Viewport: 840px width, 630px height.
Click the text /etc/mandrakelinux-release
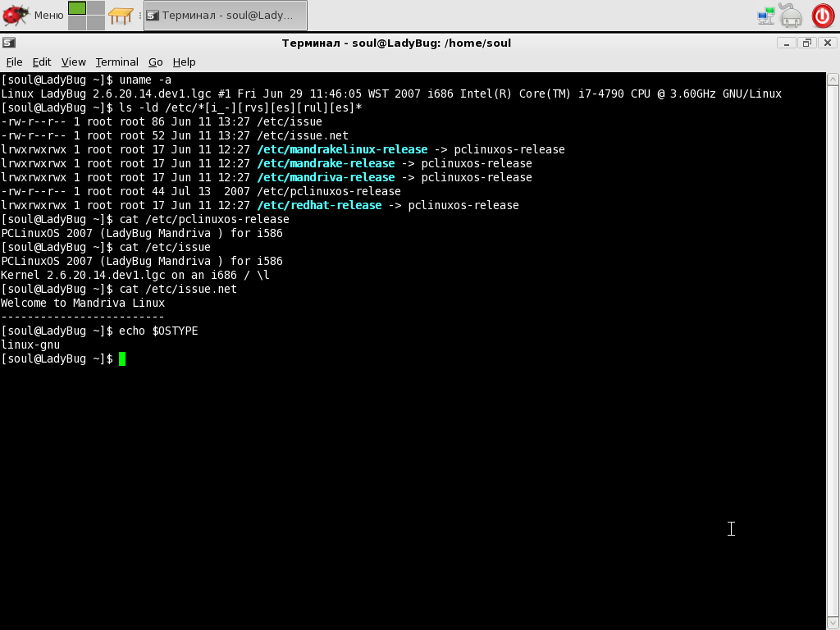tap(342, 149)
